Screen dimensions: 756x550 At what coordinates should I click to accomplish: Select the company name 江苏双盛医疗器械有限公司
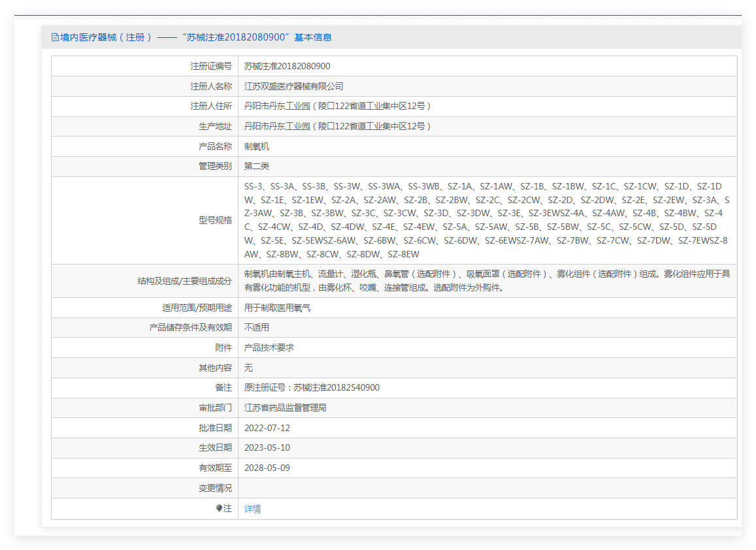[x=293, y=86]
